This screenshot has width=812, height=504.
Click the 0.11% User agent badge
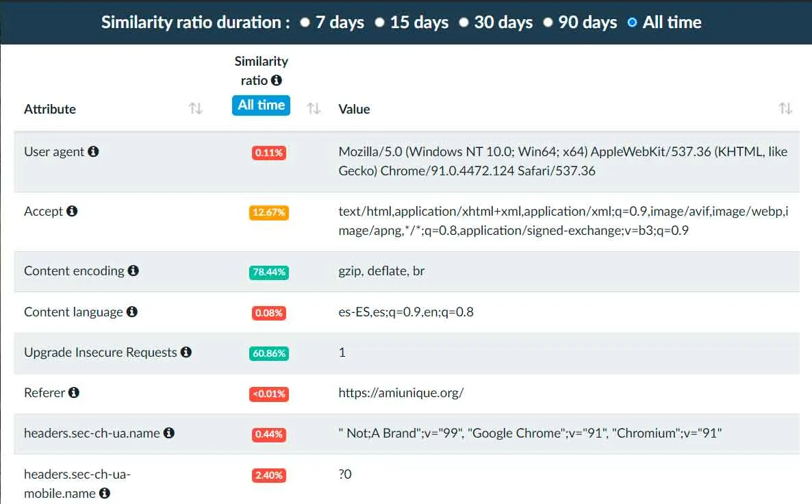click(x=269, y=153)
